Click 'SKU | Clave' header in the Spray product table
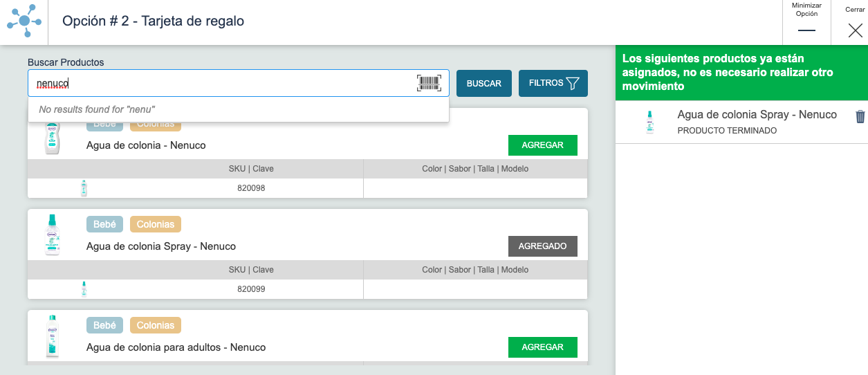The image size is (868, 375). coord(251,270)
